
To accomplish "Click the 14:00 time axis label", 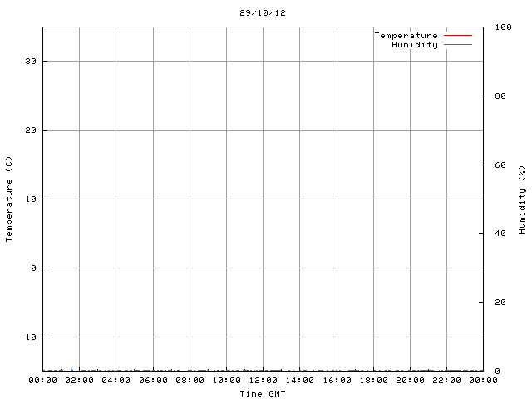I will tap(299, 381).
